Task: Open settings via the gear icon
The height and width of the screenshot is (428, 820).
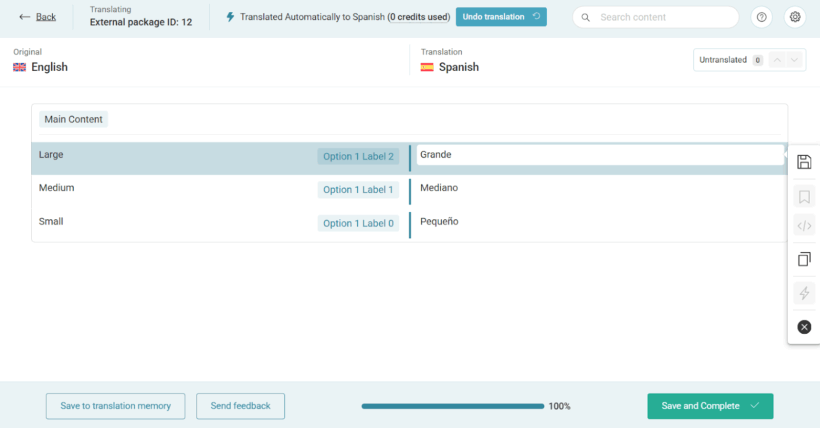Action: [795, 17]
